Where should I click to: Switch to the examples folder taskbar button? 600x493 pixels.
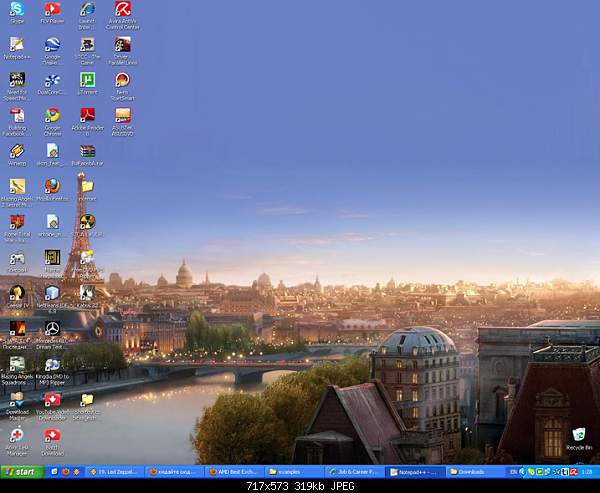tap(295, 472)
